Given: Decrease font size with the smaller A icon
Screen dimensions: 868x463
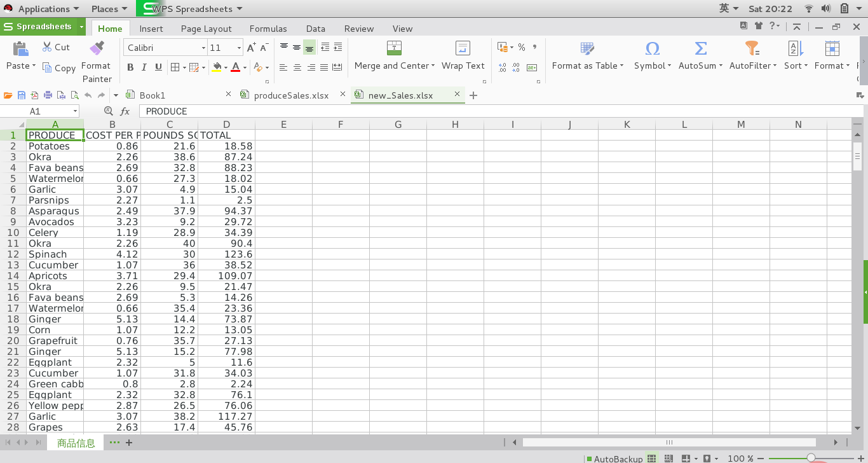Looking at the screenshot, I should tap(264, 48).
